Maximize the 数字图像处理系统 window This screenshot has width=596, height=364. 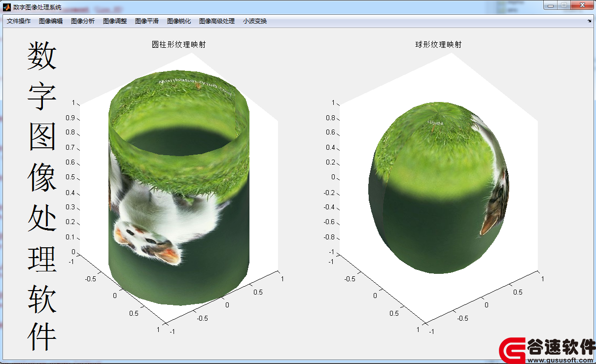coord(563,5)
